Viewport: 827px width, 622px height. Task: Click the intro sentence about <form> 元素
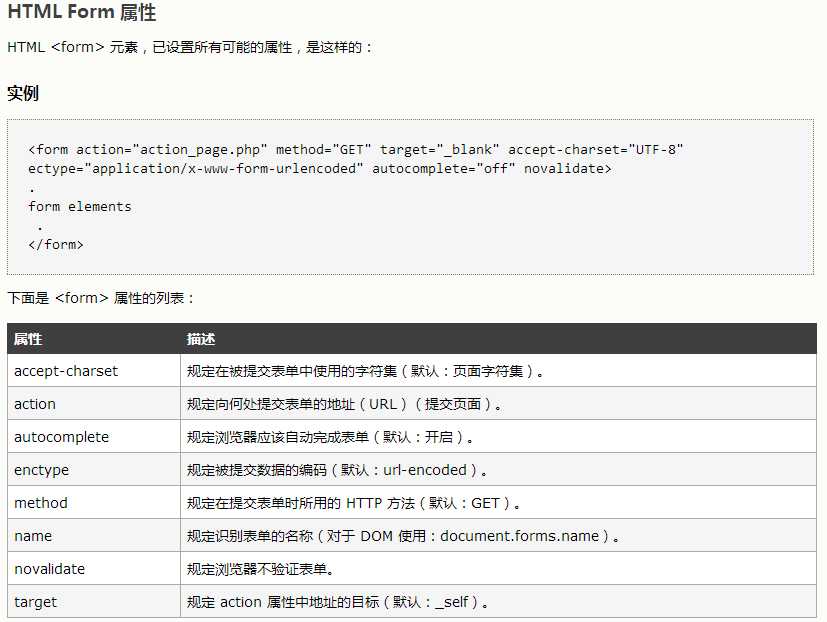(190, 47)
